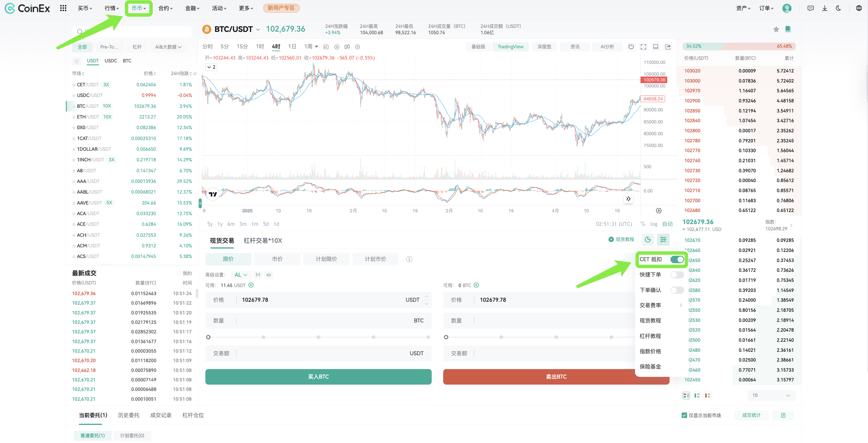
Task: Switch chart to 深度图 view
Action: click(544, 47)
